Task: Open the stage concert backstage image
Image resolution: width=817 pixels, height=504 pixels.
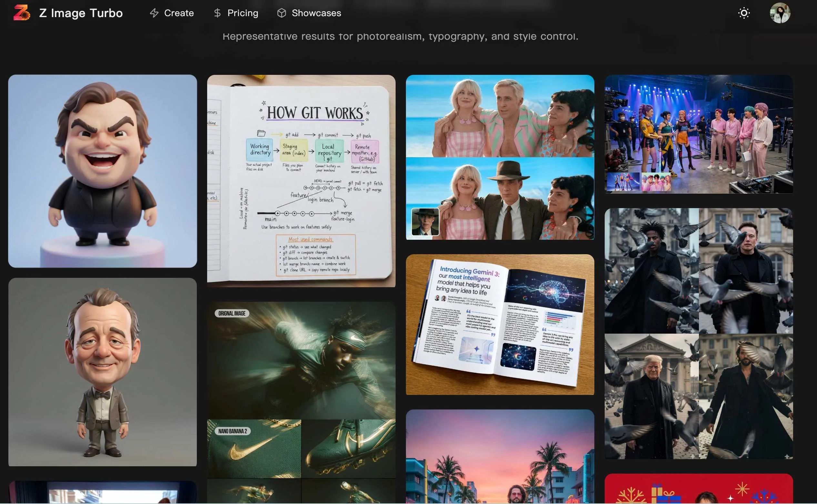Action: [698, 134]
